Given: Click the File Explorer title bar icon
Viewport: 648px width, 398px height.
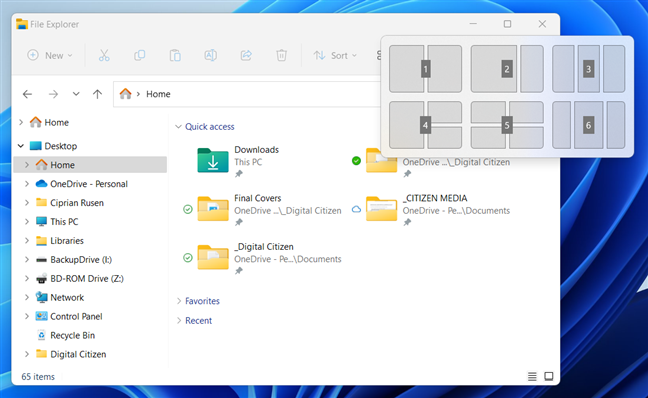Looking at the screenshot, I should (22, 24).
